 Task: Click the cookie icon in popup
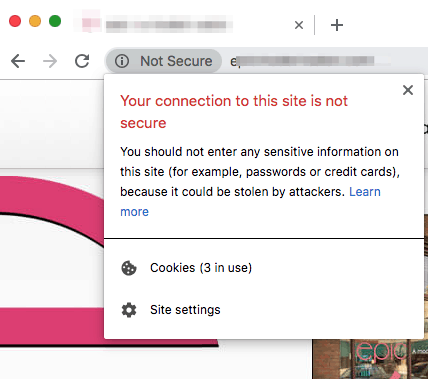pos(129,268)
